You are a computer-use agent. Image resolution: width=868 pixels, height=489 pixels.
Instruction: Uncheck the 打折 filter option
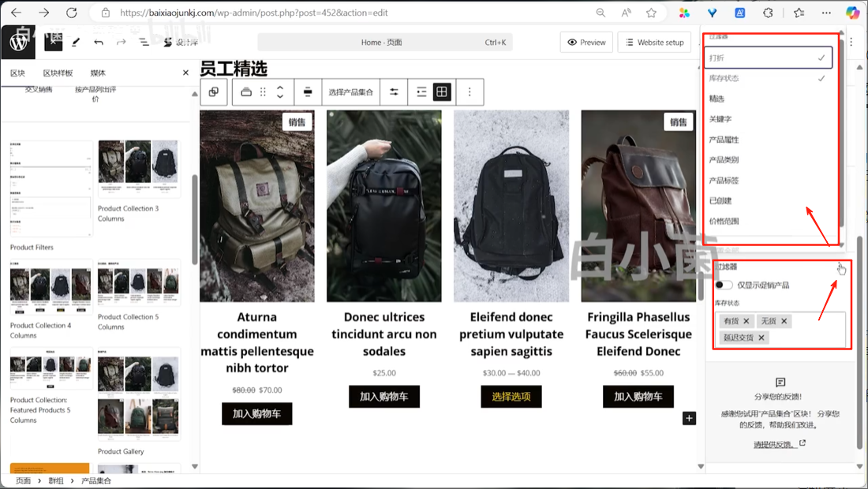point(768,58)
